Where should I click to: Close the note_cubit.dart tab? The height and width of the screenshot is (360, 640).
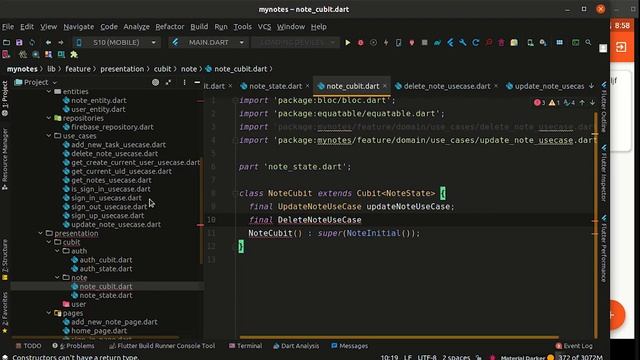pyautogui.click(x=384, y=86)
